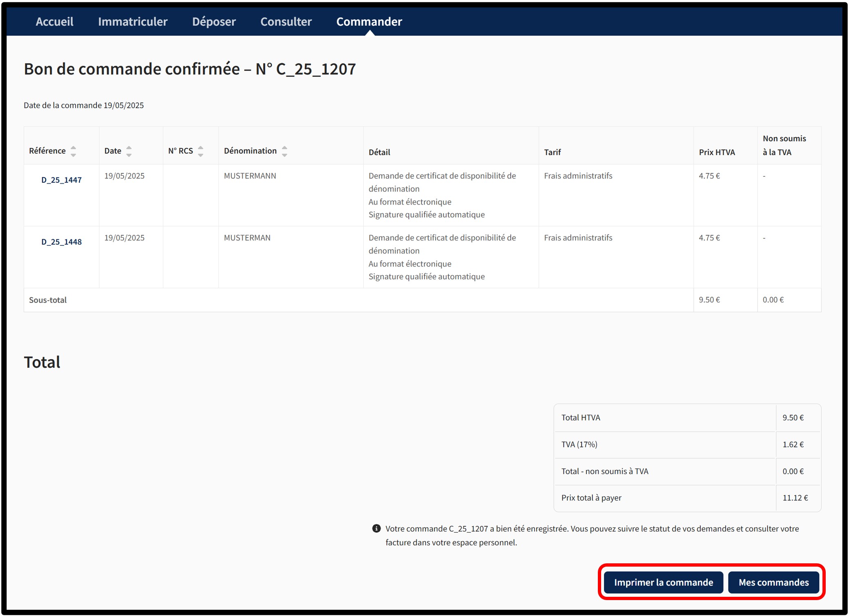Open the Déposer menu
849x616 pixels.
click(x=214, y=21)
